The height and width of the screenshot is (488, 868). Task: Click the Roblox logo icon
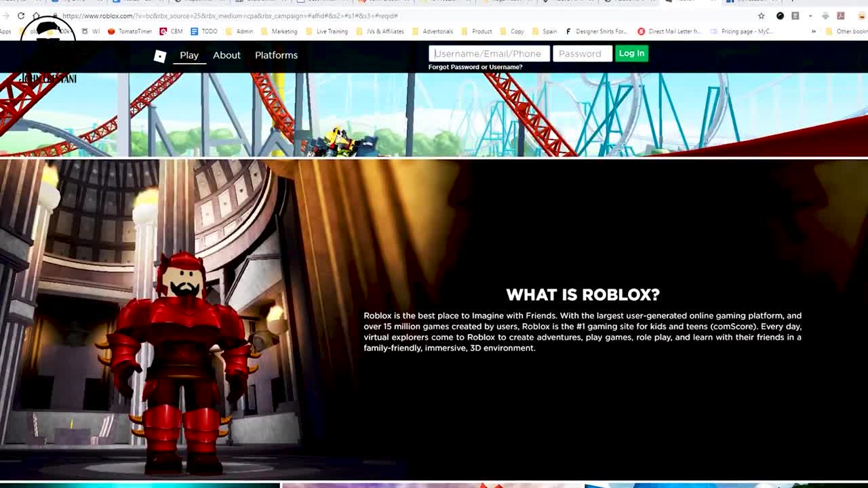[160, 56]
